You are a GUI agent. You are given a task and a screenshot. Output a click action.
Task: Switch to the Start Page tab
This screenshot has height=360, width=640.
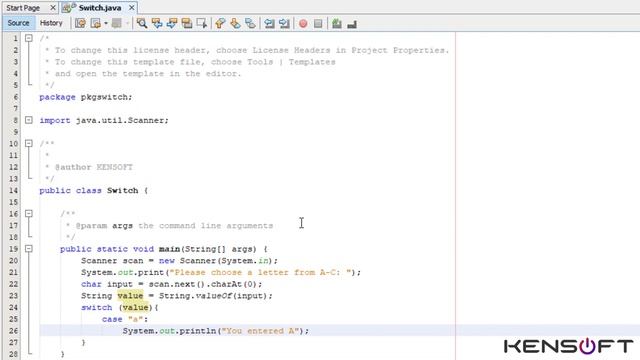pos(23,8)
